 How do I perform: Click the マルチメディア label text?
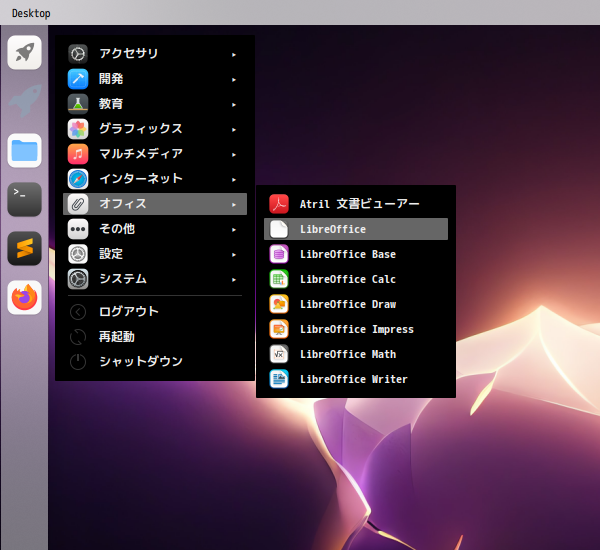[141, 154]
